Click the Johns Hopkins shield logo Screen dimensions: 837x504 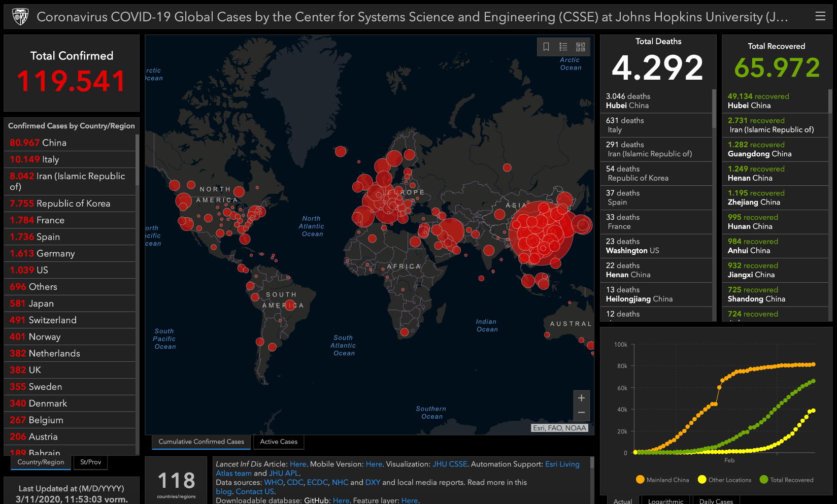click(x=20, y=17)
